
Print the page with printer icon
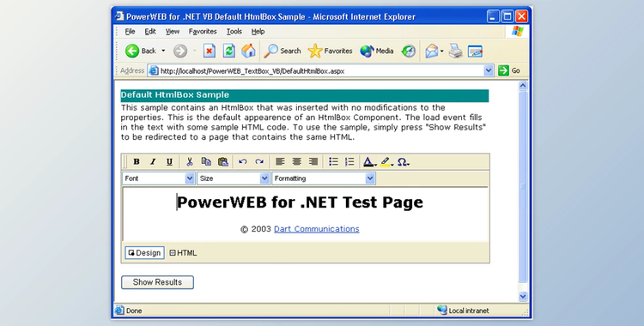(x=455, y=51)
